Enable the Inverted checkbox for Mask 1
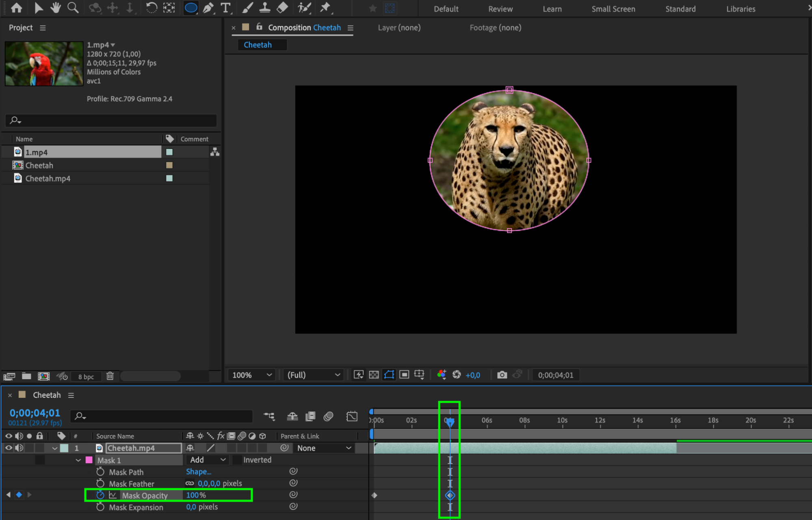 (237, 460)
